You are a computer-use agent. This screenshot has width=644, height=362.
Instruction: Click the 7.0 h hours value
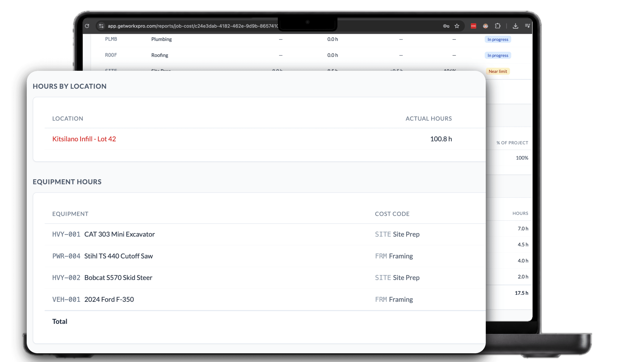click(x=523, y=229)
